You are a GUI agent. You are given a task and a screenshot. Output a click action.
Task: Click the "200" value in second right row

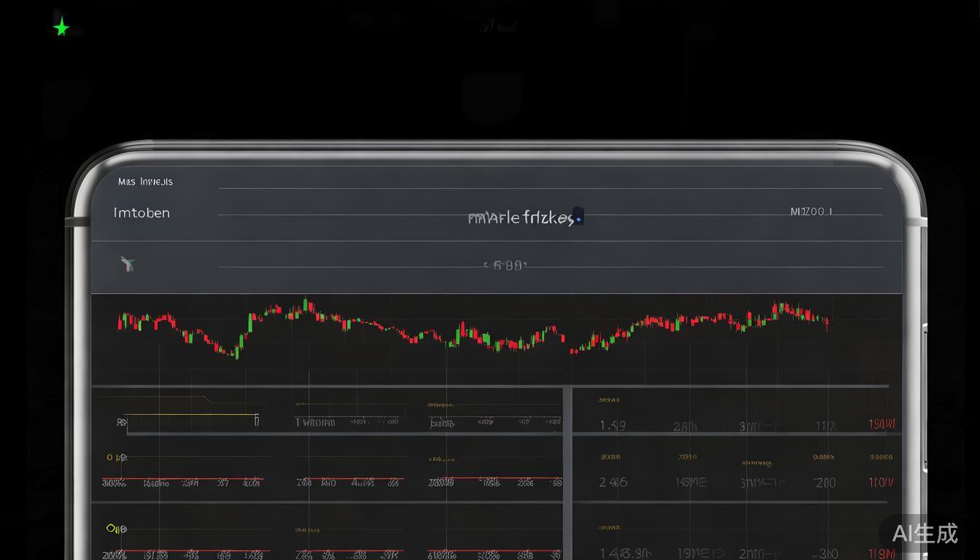coord(825,482)
